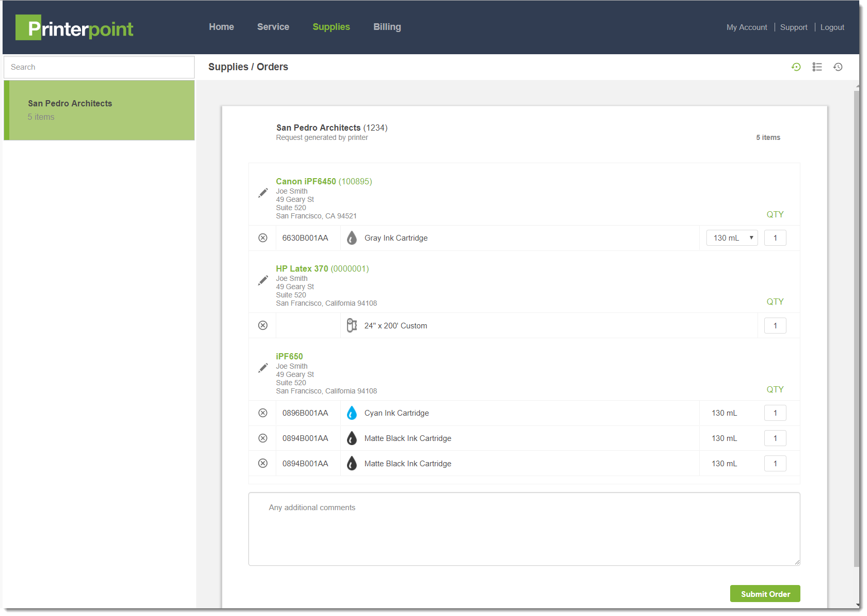This screenshot has height=616, width=867.
Task: Remove Gray Ink Cartridge item
Action: tap(263, 238)
